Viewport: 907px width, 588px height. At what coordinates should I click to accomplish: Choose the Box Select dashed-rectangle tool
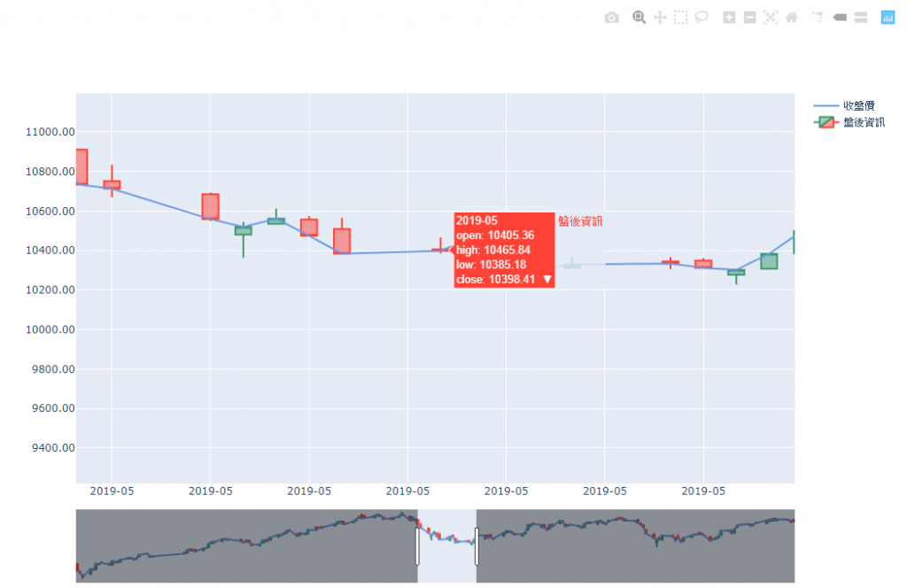point(681,18)
